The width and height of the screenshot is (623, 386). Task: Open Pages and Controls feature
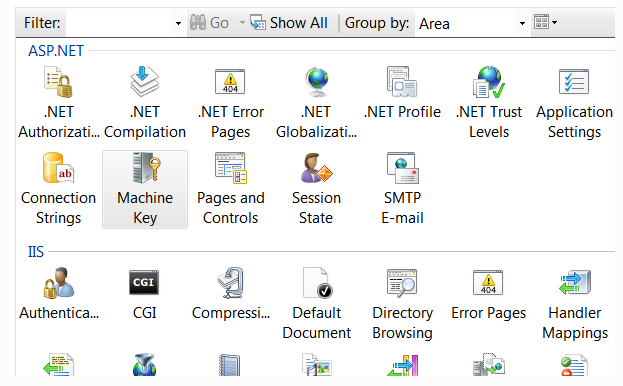[x=230, y=189]
